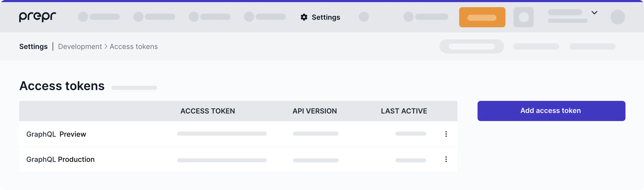Click the small circle icon after Settings
Viewport: 644px width, 190px height.
pos(364,17)
